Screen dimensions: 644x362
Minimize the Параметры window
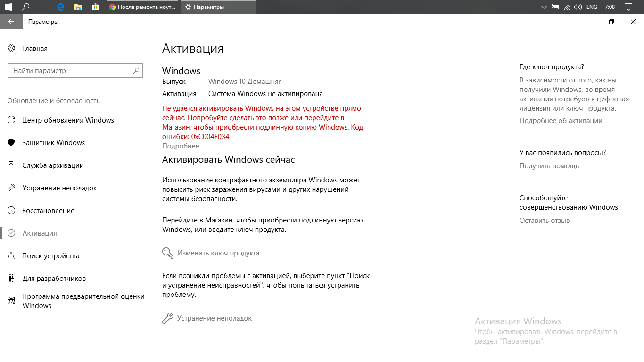590,22
